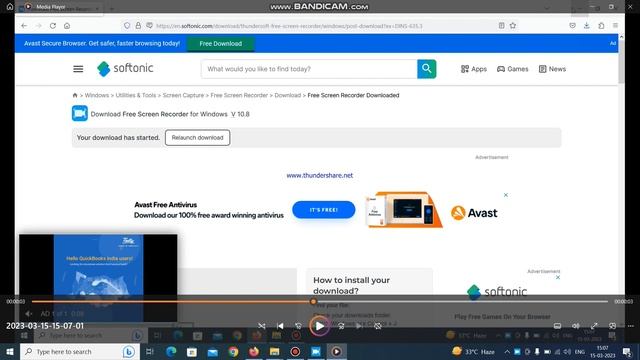Toggle repeat mode in Media Player
Screen dimensions: 640x360
click(x=378, y=326)
